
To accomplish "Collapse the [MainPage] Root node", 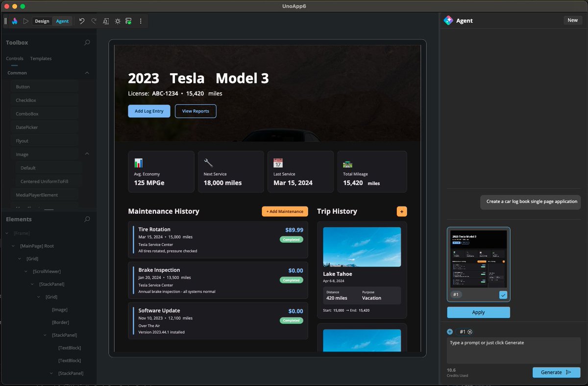I will pyautogui.click(x=14, y=246).
